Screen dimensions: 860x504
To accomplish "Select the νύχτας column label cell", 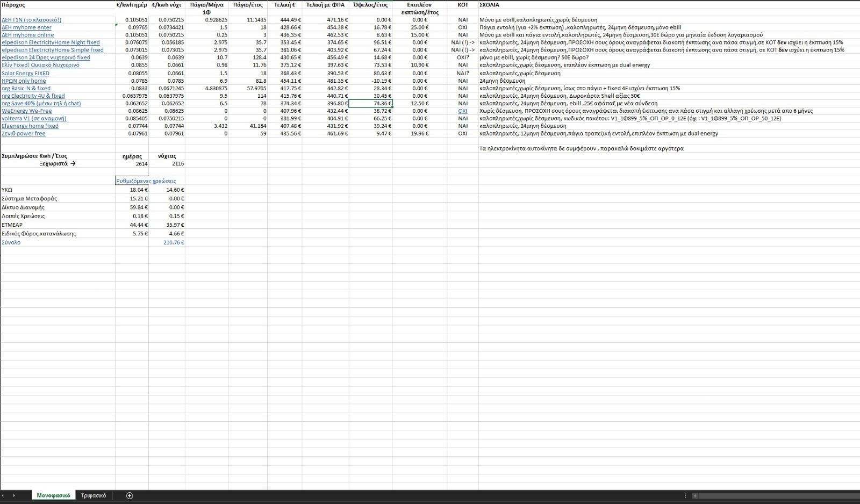I will (x=167, y=156).
